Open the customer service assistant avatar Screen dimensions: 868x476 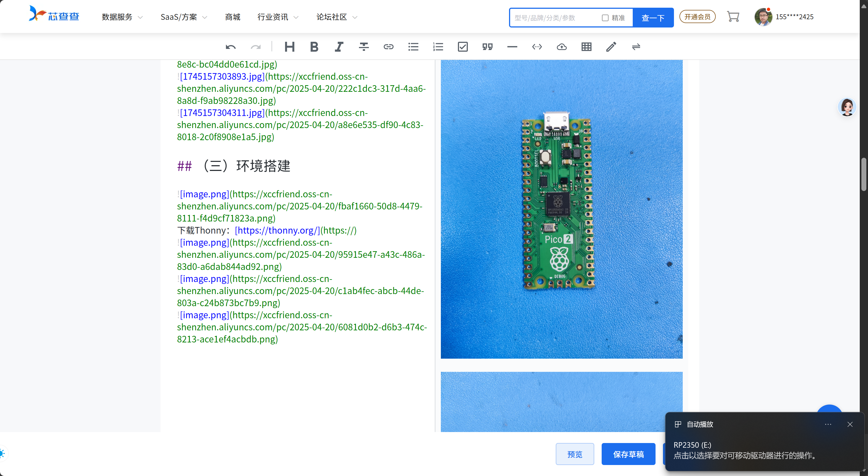[847, 107]
